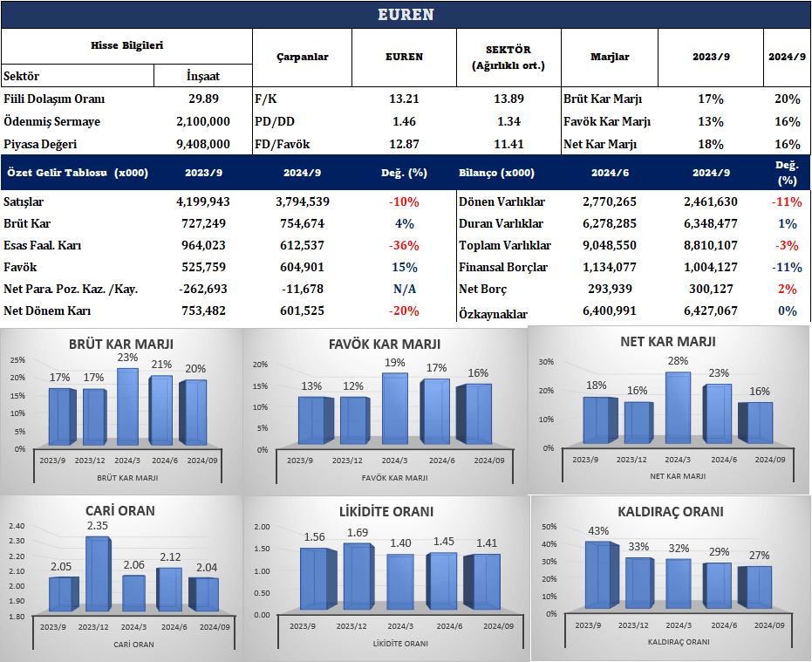This screenshot has height=662, width=812.
Task: Select the CARİ ORAN chart title
Action: (x=120, y=511)
